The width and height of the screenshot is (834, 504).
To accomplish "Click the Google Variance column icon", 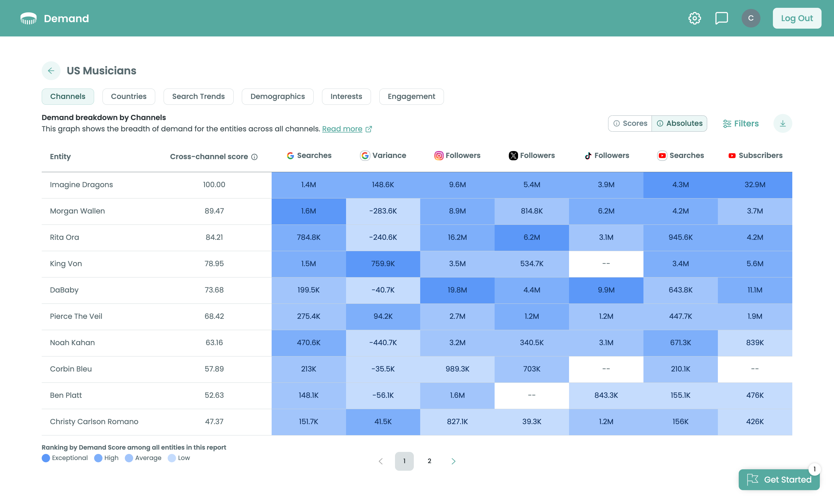I will (365, 156).
